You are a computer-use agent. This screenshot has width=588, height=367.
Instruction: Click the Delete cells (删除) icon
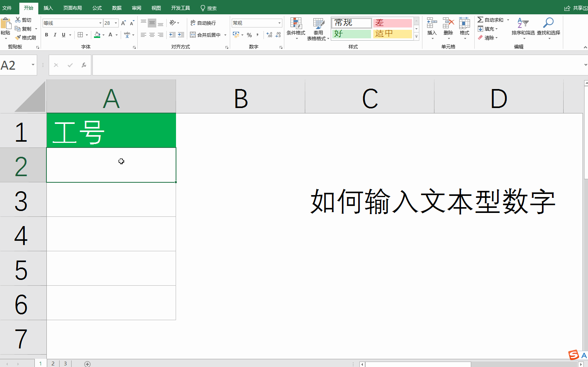click(448, 23)
